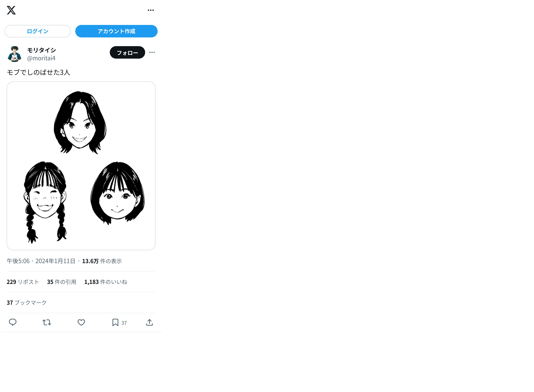
Task: View the 1,183 件のいいね likes
Action: click(106, 282)
